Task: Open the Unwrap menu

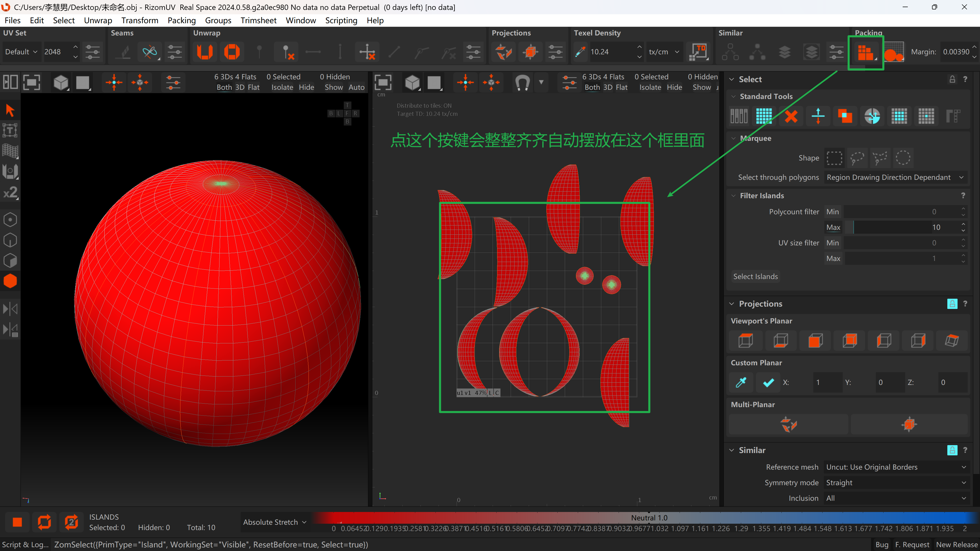Action: pyautogui.click(x=98, y=20)
